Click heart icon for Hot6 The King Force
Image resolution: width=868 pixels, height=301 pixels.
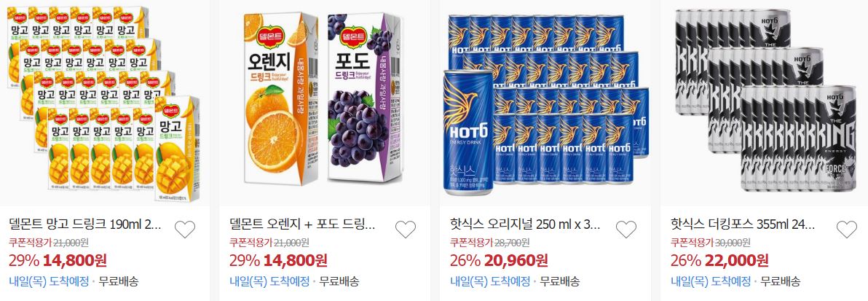(846, 229)
